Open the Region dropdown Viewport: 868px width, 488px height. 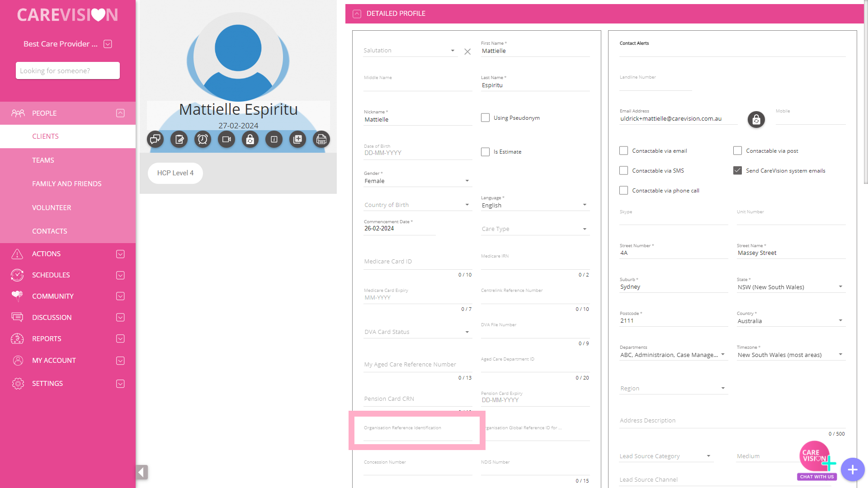pyautogui.click(x=674, y=389)
